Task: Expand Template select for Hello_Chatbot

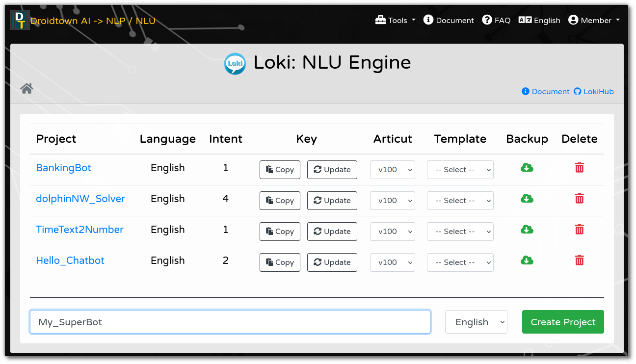Action: 460,262
